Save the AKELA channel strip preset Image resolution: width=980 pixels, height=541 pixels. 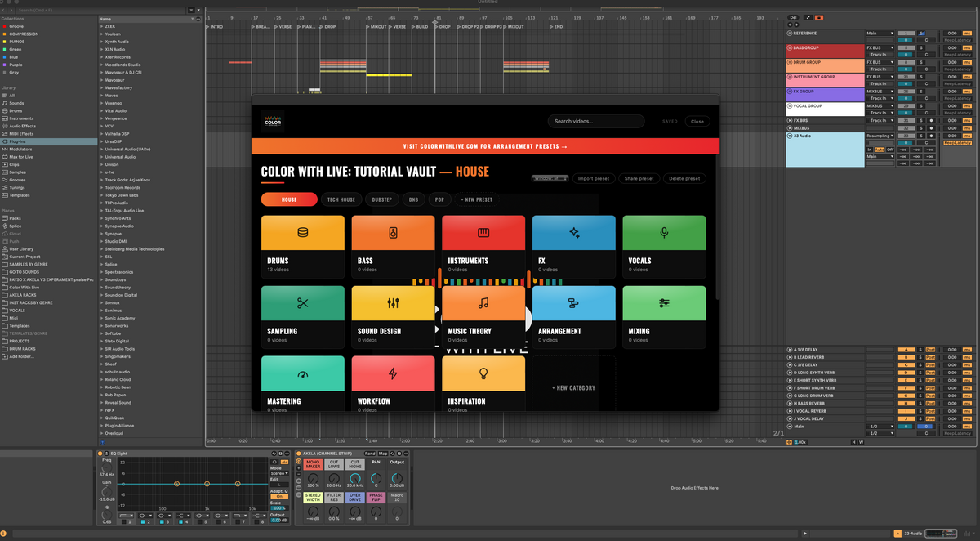pyautogui.click(x=399, y=454)
